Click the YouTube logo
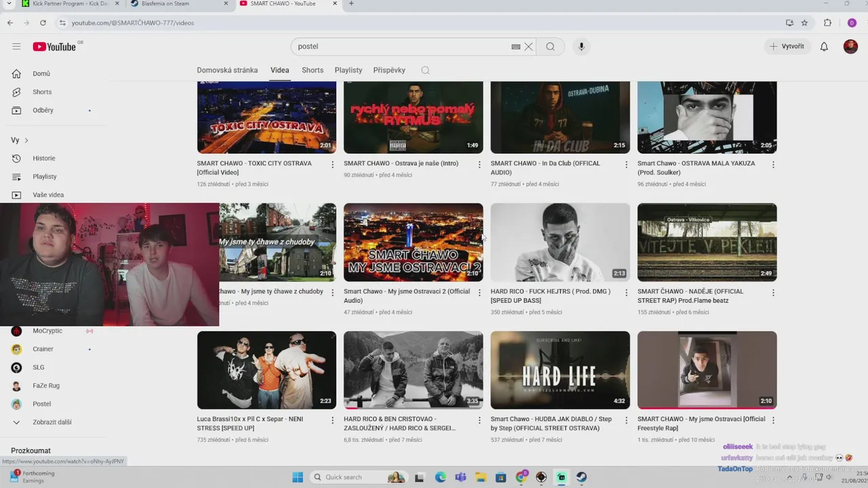Viewport: 868px width, 488px height. [54, 46]
